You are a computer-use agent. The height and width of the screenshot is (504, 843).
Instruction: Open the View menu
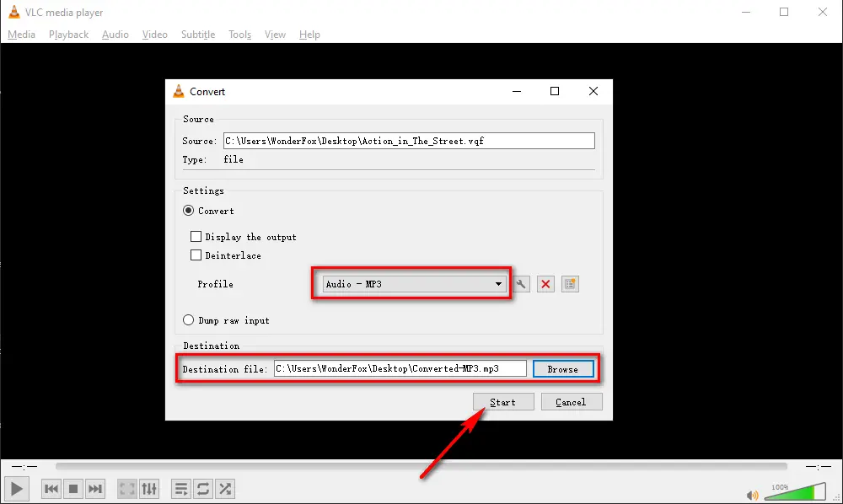click(x=275, y=35)
